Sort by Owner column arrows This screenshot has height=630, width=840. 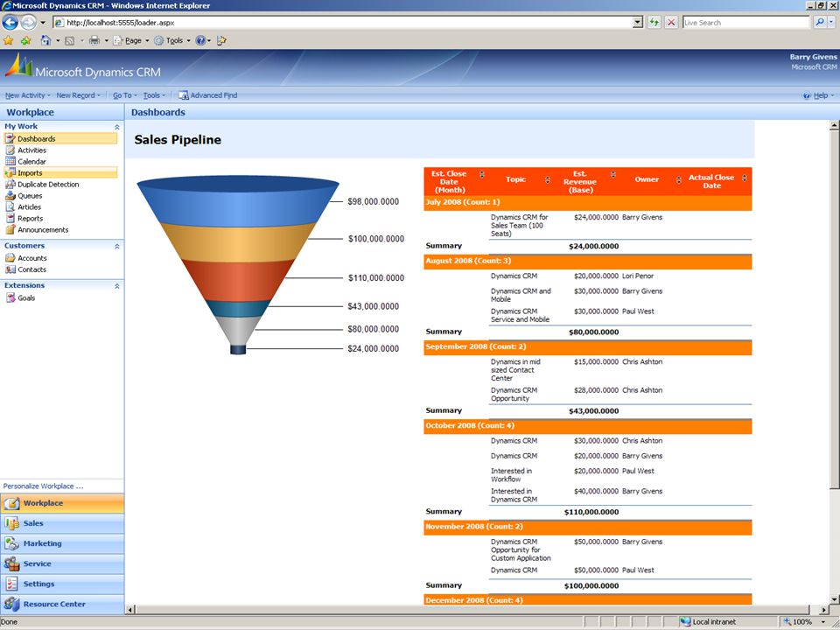point(678,180)
